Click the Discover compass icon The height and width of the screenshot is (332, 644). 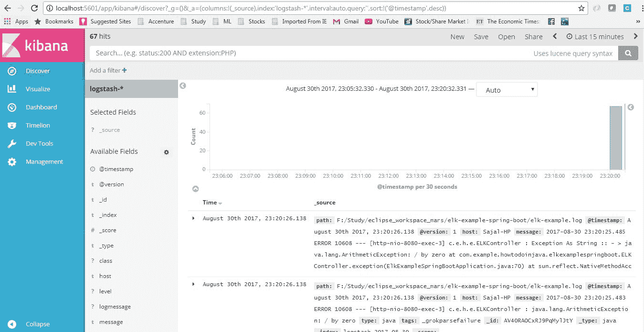[x=12, y=71]
